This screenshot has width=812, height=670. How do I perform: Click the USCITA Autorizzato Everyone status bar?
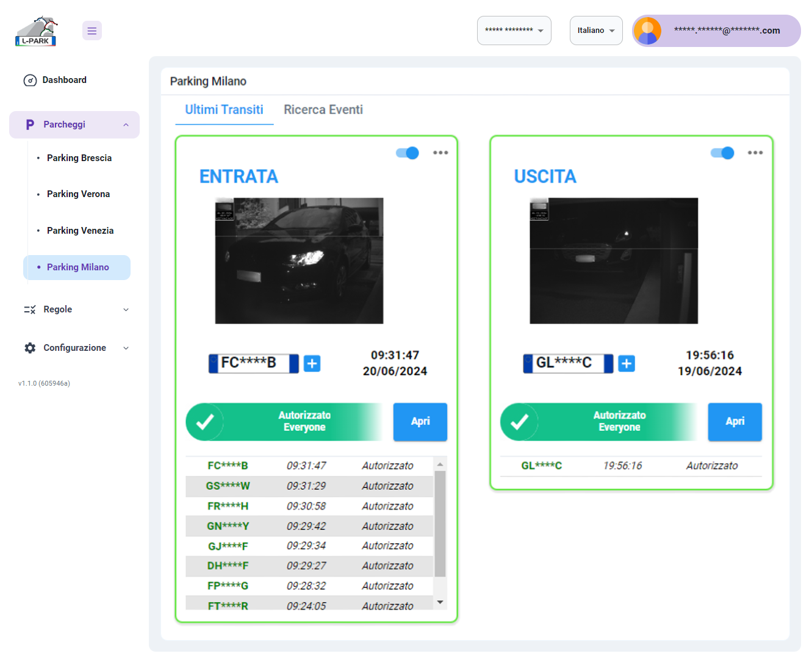[599, 422]
